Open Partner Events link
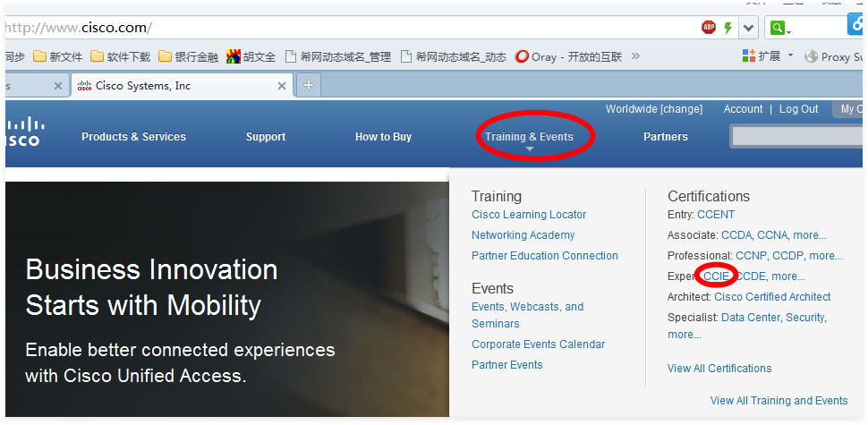This screenshot has height=425, width=868. (507, 365)
